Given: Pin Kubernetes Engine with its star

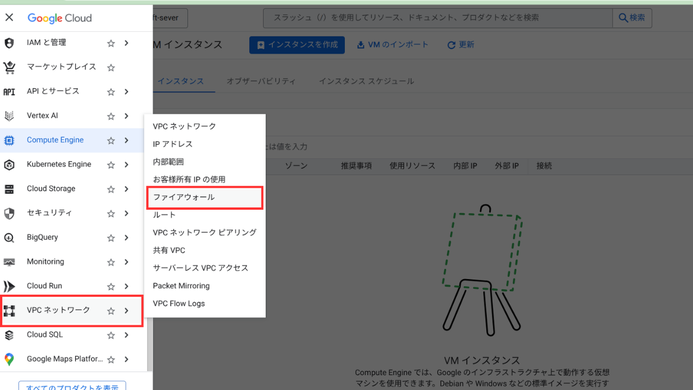Looking at the screenshot, I should click(x=111, y=165).
